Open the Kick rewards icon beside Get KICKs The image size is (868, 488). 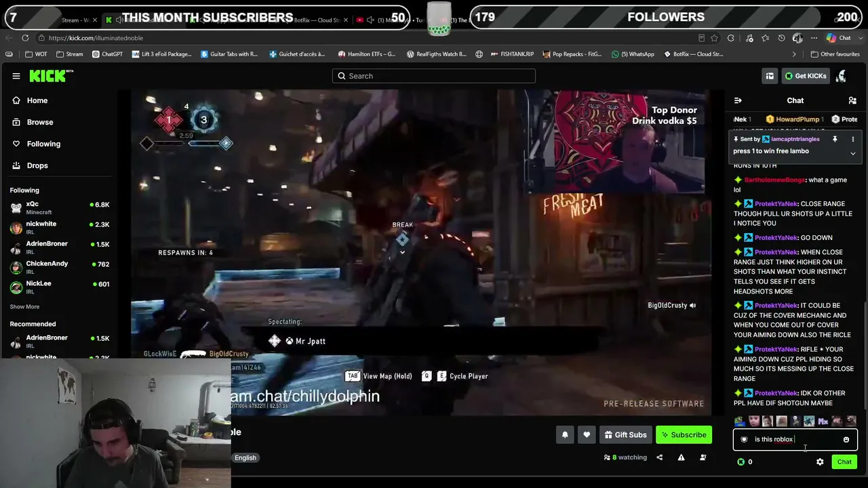coord(770,76)
